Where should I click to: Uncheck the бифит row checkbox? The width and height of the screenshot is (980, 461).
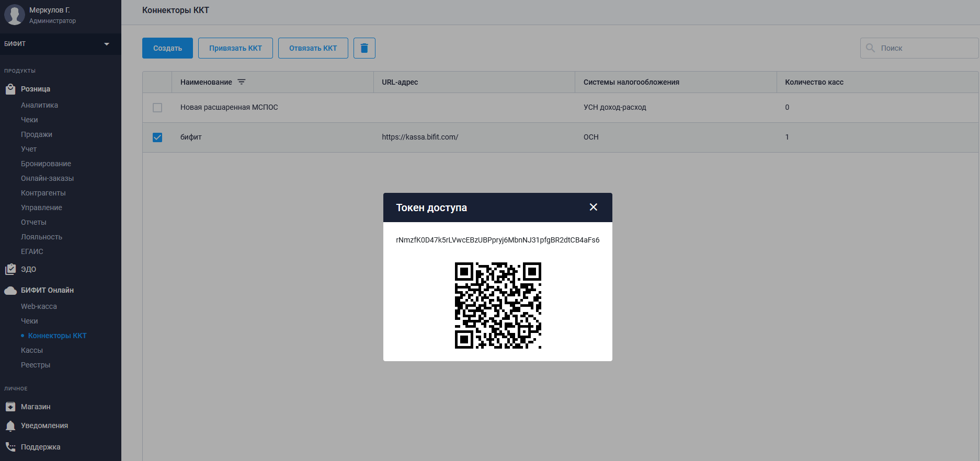(x=157, y=137)
